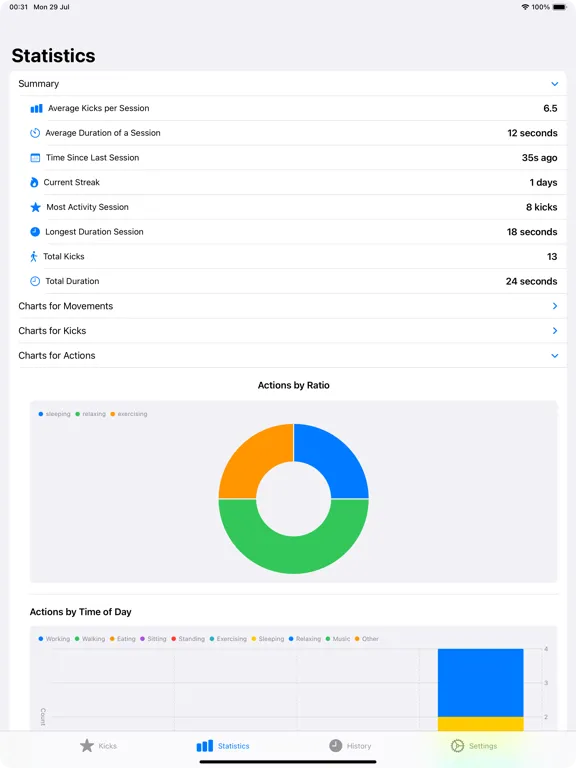The width and height of the screenshot is (576, 768).
Task: Click the Mon 29 Jul date in status bar
Action: click(x=51, y=7)
